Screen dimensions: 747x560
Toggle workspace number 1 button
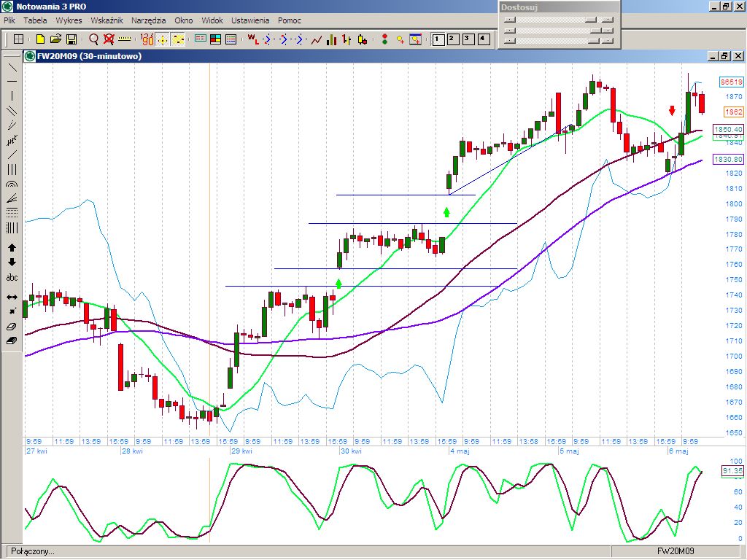(x=438, y=39)
